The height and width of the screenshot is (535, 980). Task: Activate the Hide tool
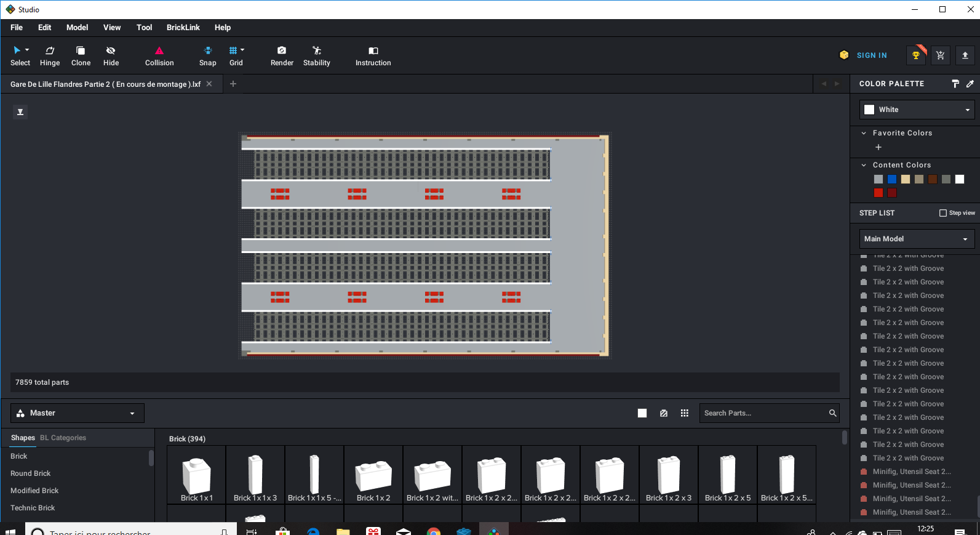(111, 55)
